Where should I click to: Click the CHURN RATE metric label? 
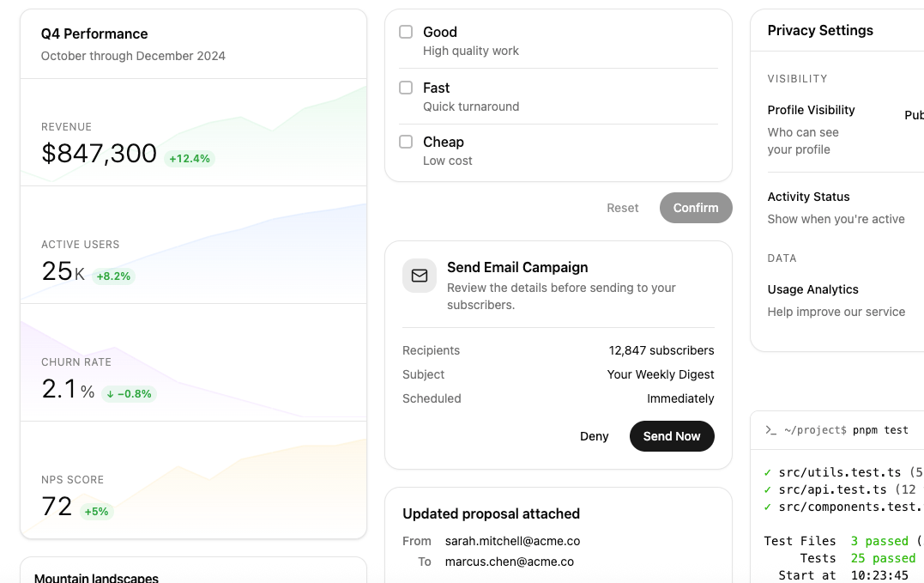[x=76, y=362]
